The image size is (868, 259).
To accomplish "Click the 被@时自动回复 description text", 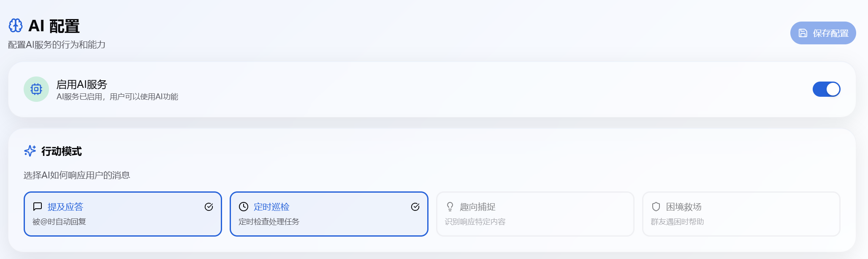I will [x=59, y=222].
